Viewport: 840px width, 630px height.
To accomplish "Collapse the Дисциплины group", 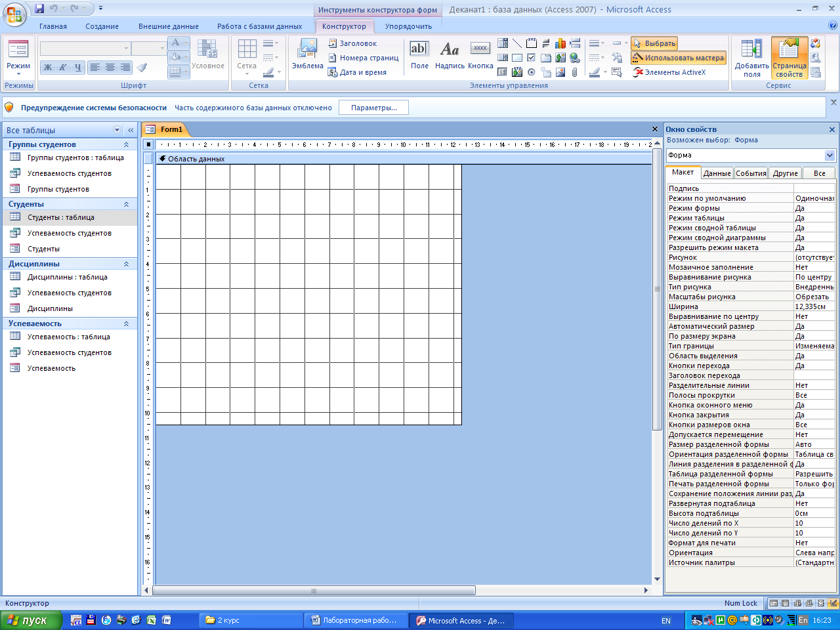I will coord(126,264).
